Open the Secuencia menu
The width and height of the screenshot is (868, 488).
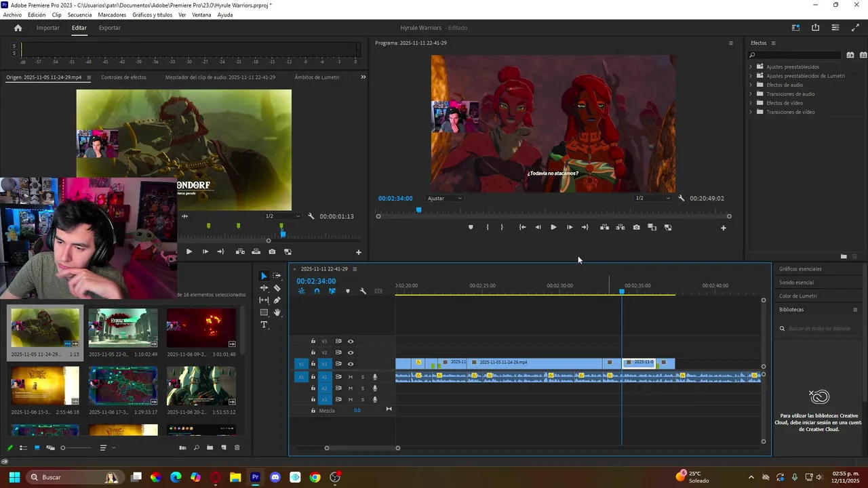coord(79,15)
